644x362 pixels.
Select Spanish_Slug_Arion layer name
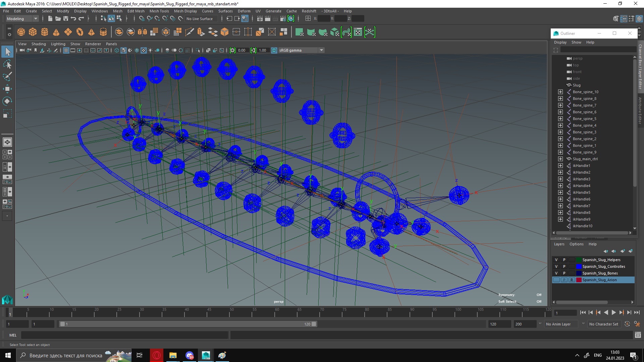600,280
